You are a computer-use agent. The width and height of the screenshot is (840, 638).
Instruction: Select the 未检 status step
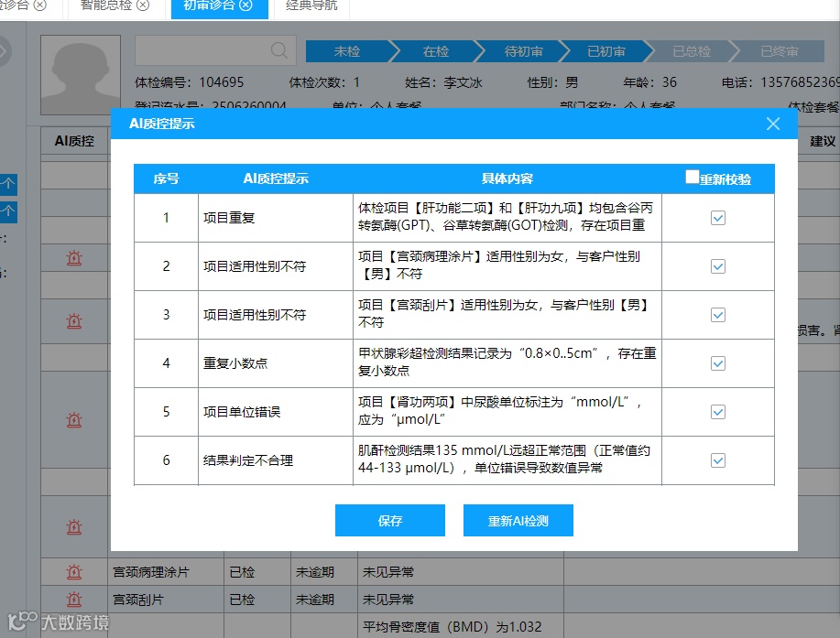pyautogui.click(x=347, y=51)
